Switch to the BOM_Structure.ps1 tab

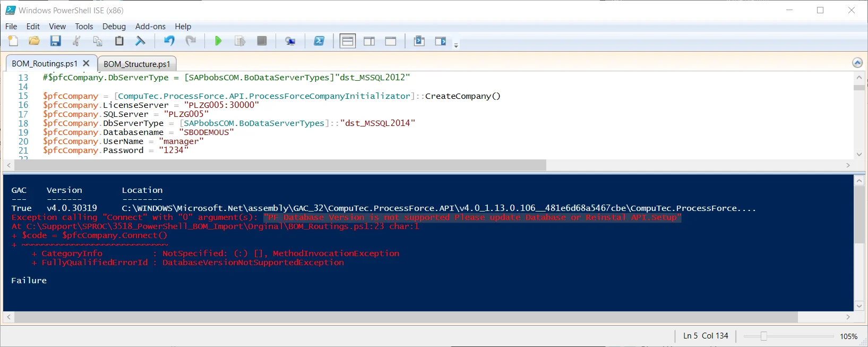tap(137, 64)
